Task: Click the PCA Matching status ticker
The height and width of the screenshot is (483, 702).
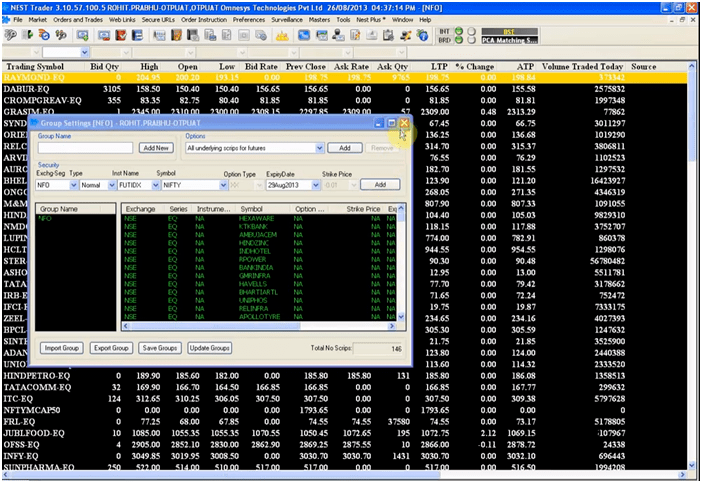Action: tap(509, 40)
